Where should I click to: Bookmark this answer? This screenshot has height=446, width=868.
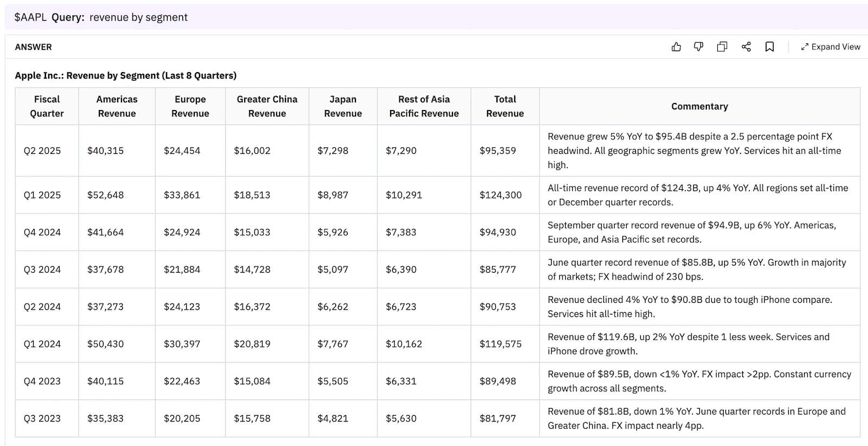click(x=769, y=47)
